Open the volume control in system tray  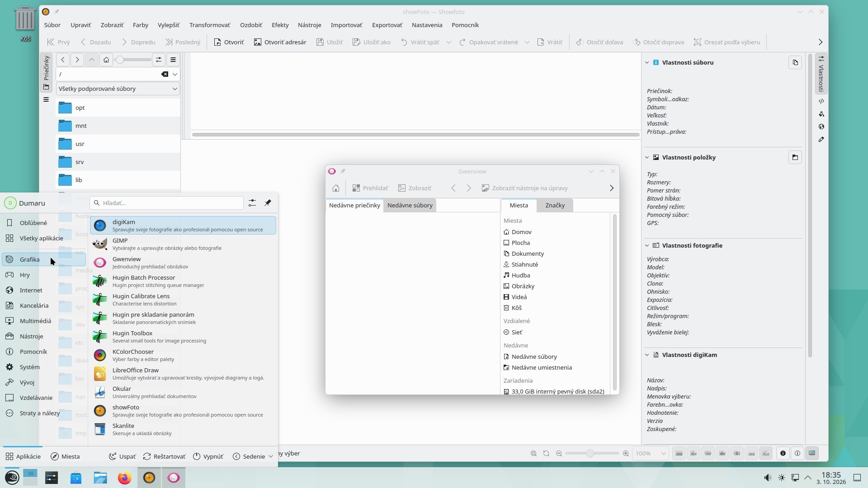click(767, 478)
